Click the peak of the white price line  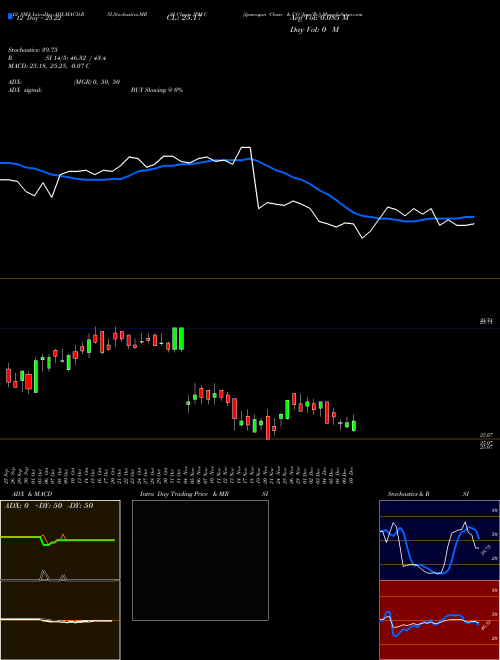(246, 147)
